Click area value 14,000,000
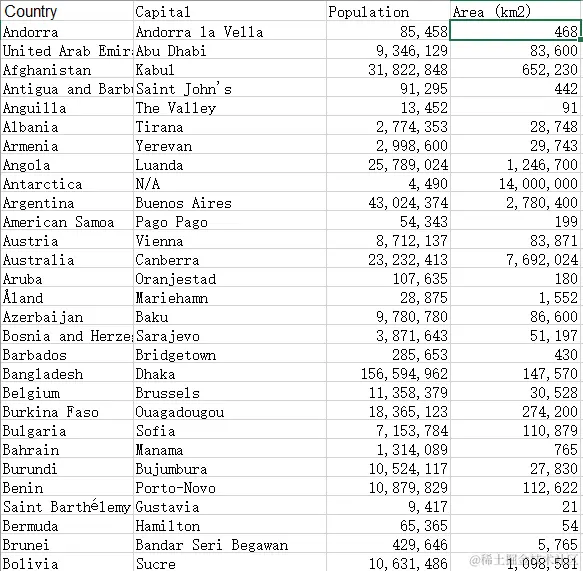583x571 pixels. [516, 182]
